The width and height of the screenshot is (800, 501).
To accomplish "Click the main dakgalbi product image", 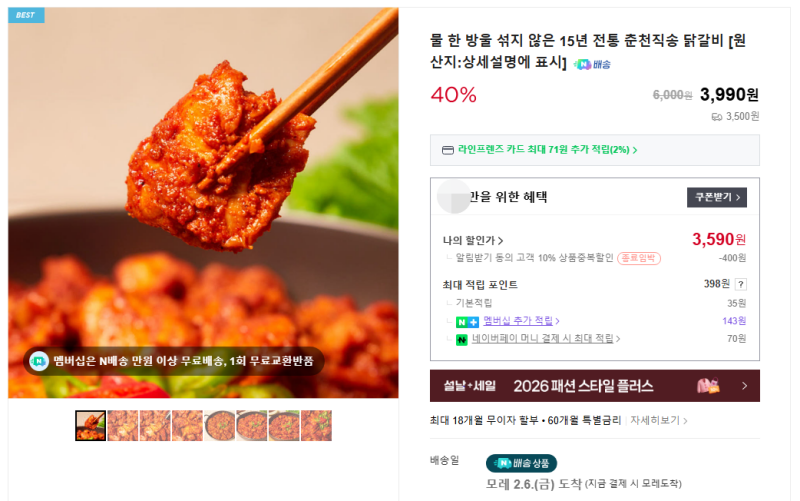I will (x=203, y=203).
